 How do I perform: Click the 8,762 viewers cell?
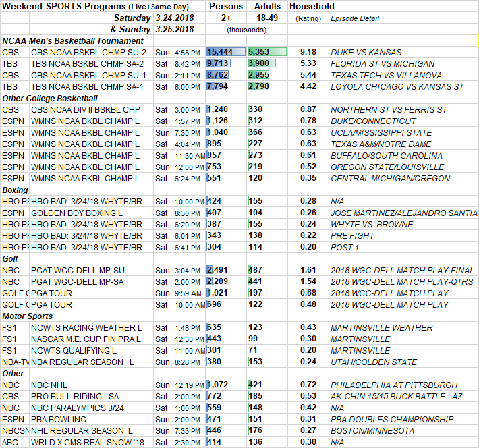(226, 75)
